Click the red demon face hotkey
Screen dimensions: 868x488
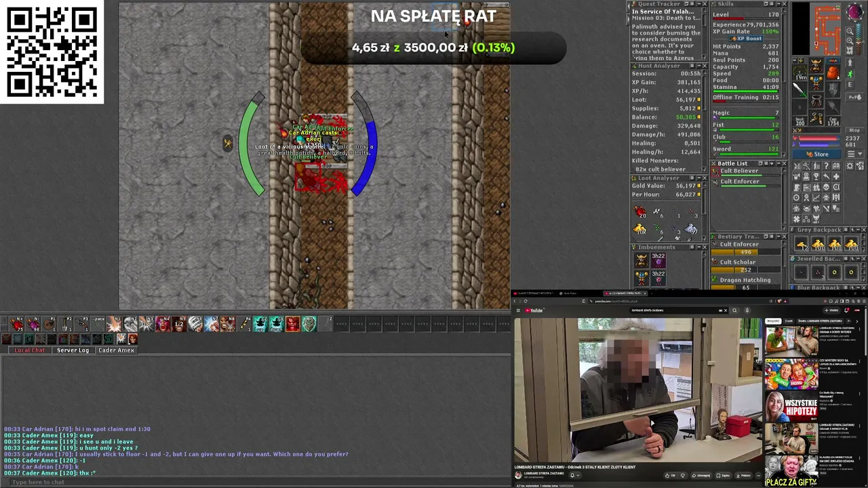pos(292,324)
